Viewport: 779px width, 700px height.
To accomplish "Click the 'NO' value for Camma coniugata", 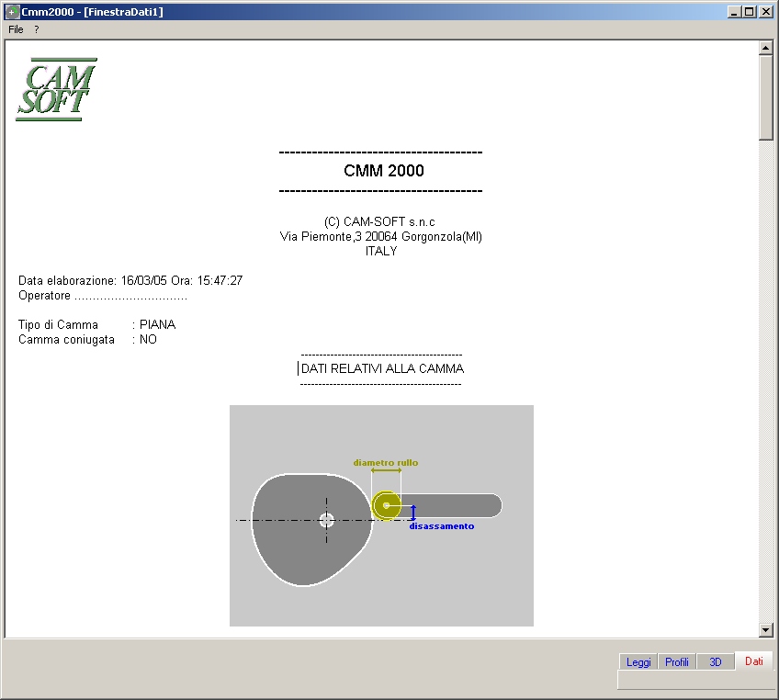I will 148,340.
